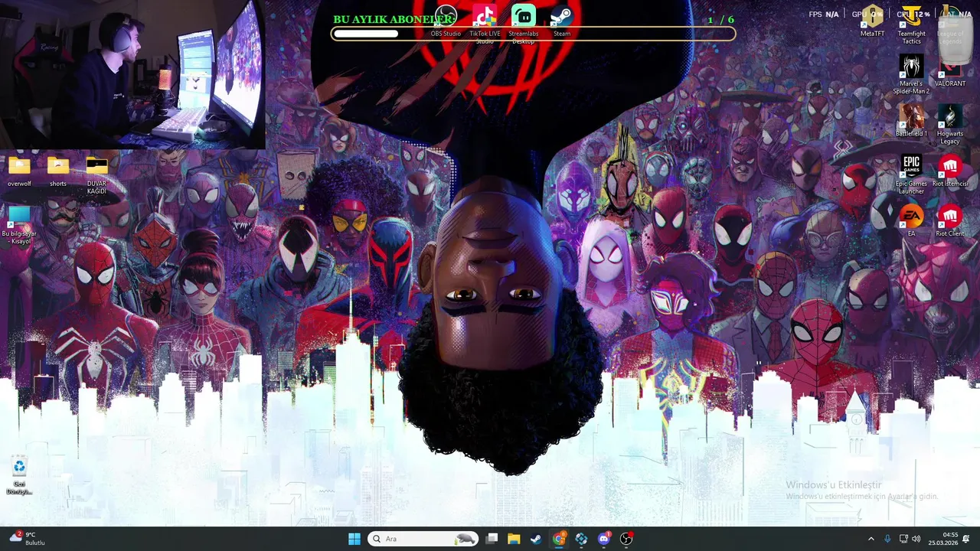This screenshot has height=551, width=980.
Task: Open the Epic Games Launcher shortcut
Action: coord(911,174)
